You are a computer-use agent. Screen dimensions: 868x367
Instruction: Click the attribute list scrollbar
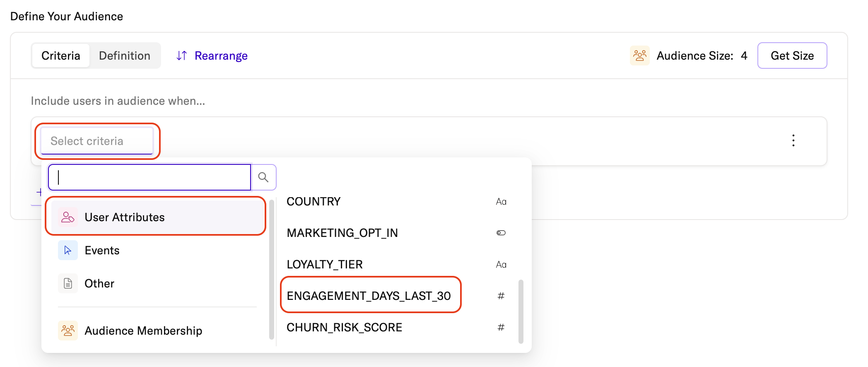tap(521, 311)
